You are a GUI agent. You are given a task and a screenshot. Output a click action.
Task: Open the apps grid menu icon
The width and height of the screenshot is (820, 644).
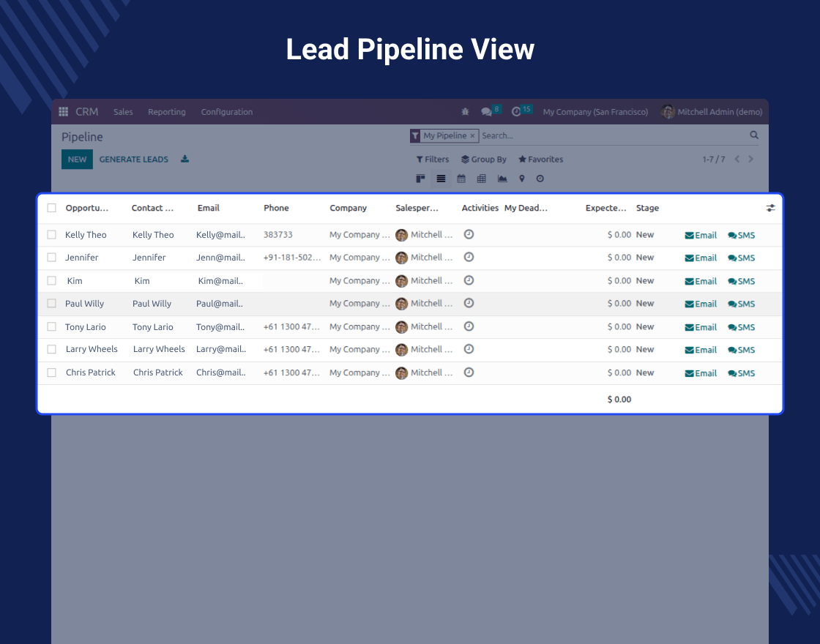pos(63,112)
